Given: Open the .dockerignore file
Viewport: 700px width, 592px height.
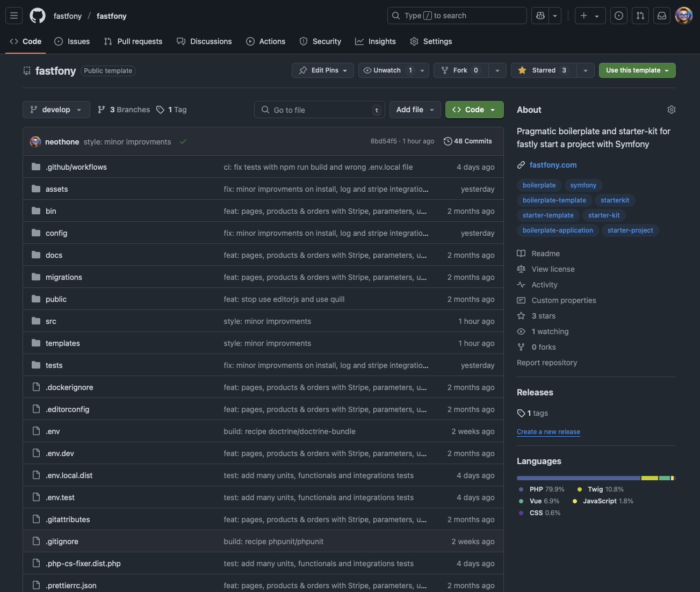Looking at the screenshot, I should 69,387.
